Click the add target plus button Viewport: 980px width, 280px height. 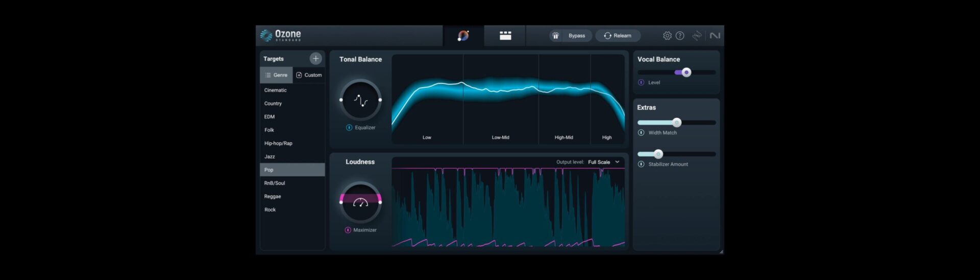pyautogui.click(x=315, y=59)
